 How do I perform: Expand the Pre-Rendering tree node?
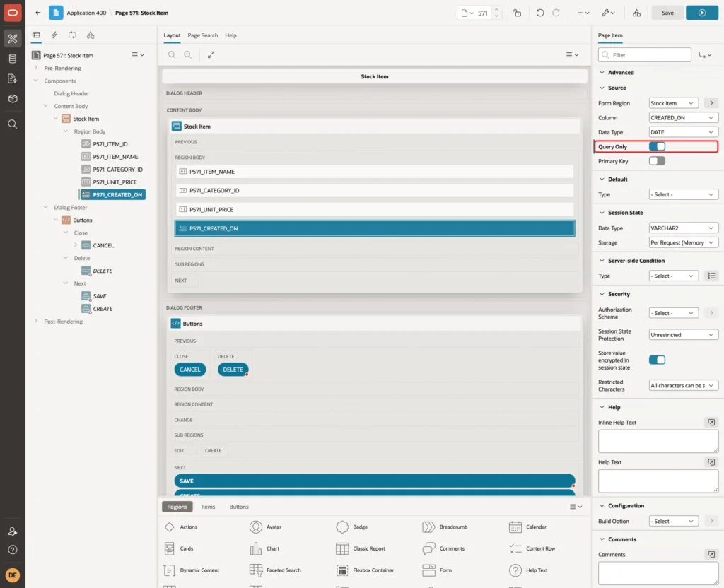(x=36, y=68)
